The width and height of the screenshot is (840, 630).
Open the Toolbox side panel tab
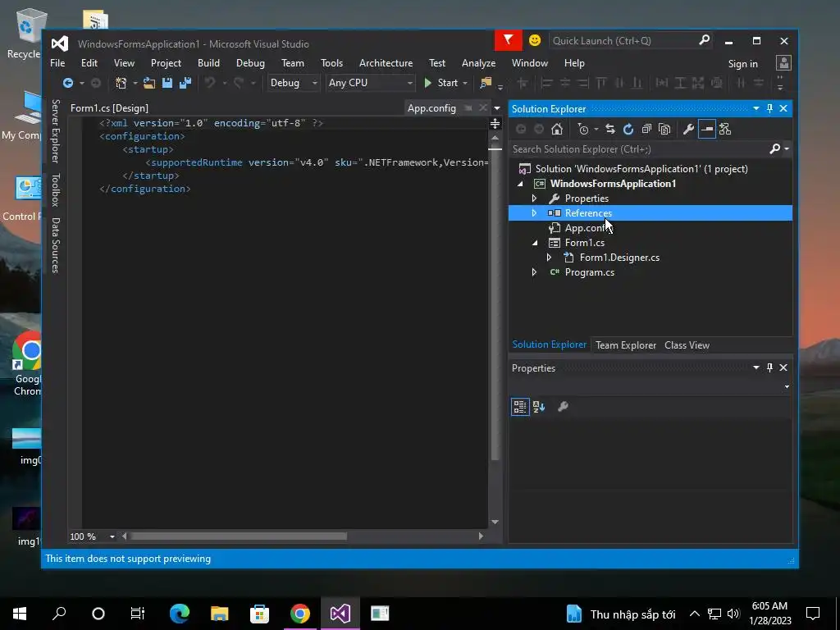pyautogui.click(x=55, y=190)
